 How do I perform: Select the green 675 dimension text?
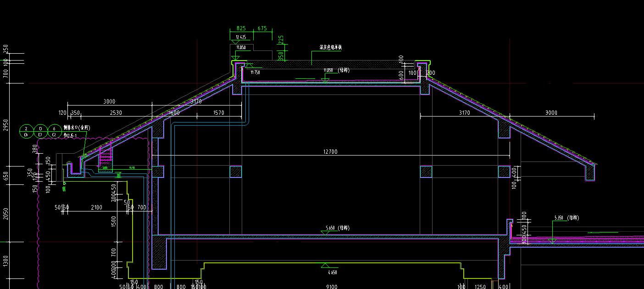(x=262, y=28)
